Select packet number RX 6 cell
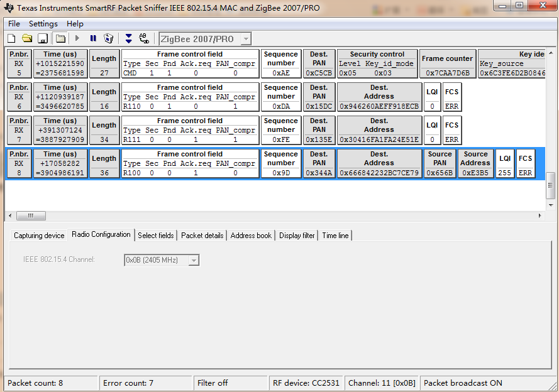This screenshot has height=392, width=559. click(x=19, y=97)
